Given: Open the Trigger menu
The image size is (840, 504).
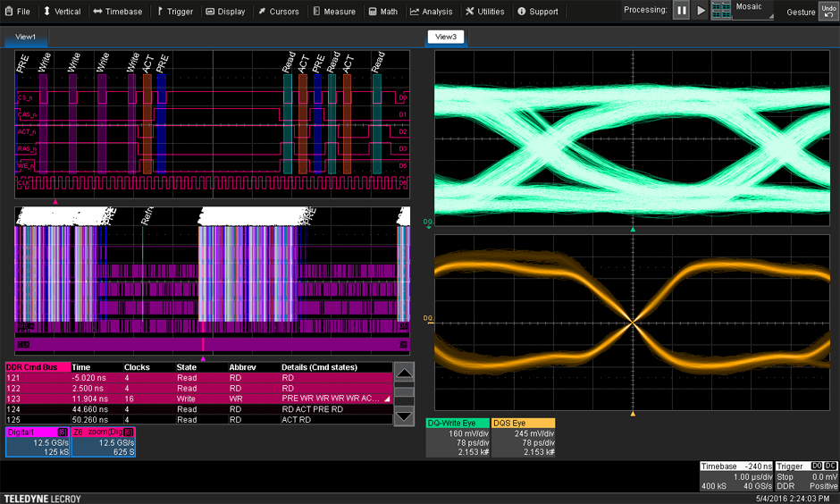Looking at the screenshot, I should pos(174,12).
